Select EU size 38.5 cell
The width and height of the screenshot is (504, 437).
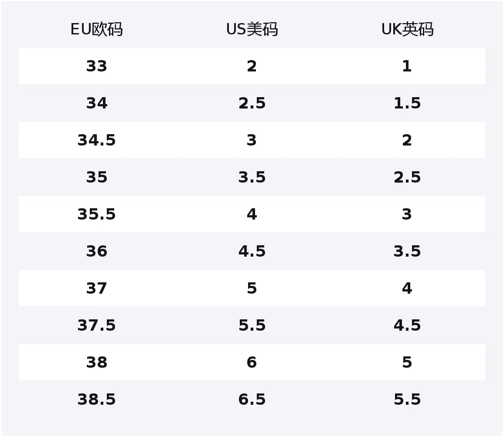point(96,400)
